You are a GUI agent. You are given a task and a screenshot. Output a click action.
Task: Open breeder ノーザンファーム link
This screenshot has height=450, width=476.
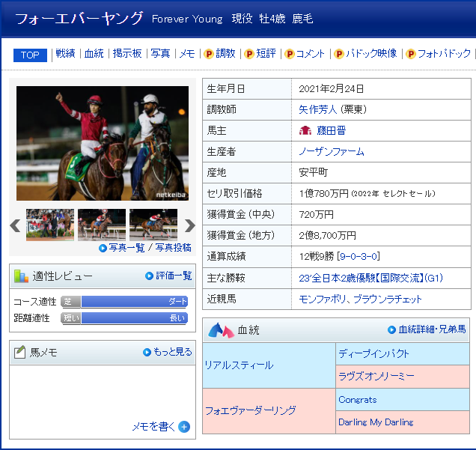pos(332,151)
